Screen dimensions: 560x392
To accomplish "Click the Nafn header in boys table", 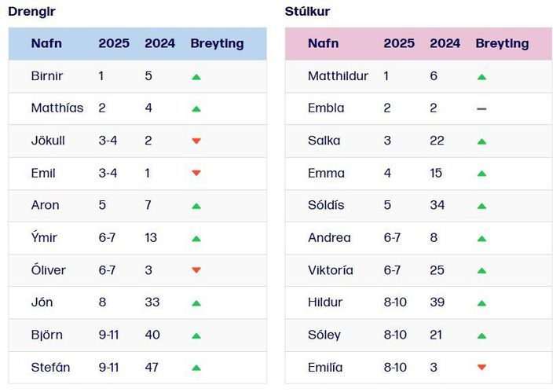I will [46, 44].
